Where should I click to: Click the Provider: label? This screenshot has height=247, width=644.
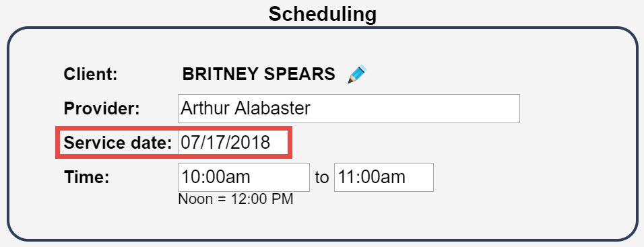click(x=102, y=109)
